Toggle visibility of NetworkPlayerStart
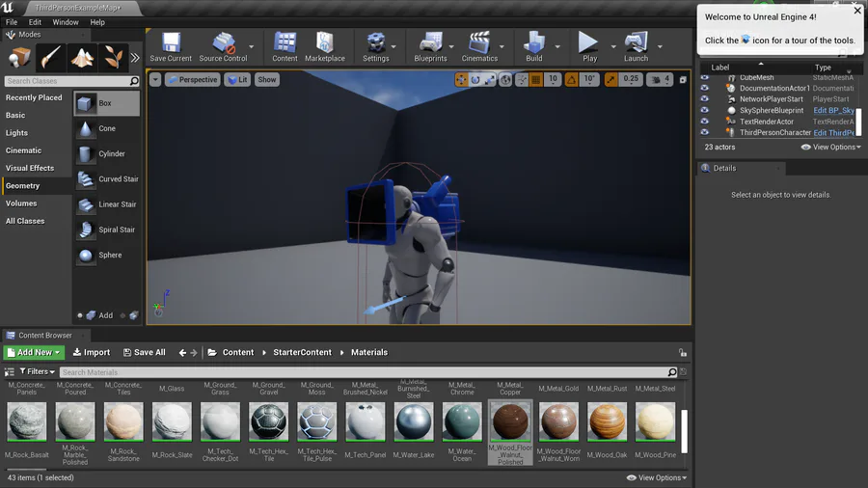Viewport: 868px width, 488px height. click(704, 99)
